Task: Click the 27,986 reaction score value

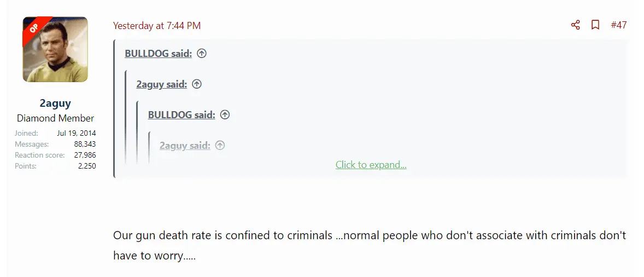Action: [85, 155]
